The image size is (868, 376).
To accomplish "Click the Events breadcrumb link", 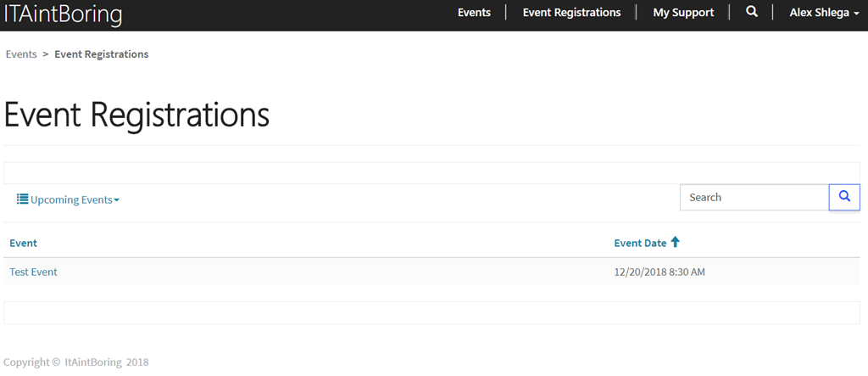I will pyautogui.click(x=21, y=54).
